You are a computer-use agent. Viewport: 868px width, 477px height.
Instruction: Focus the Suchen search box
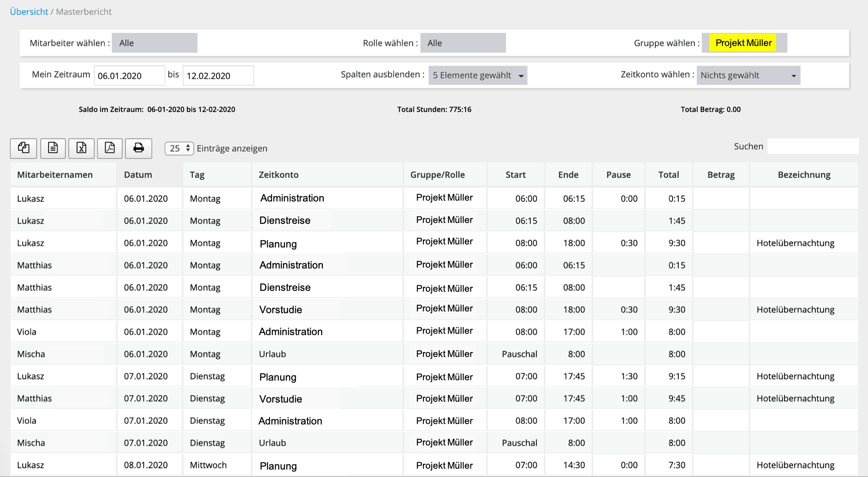point(813,146)
